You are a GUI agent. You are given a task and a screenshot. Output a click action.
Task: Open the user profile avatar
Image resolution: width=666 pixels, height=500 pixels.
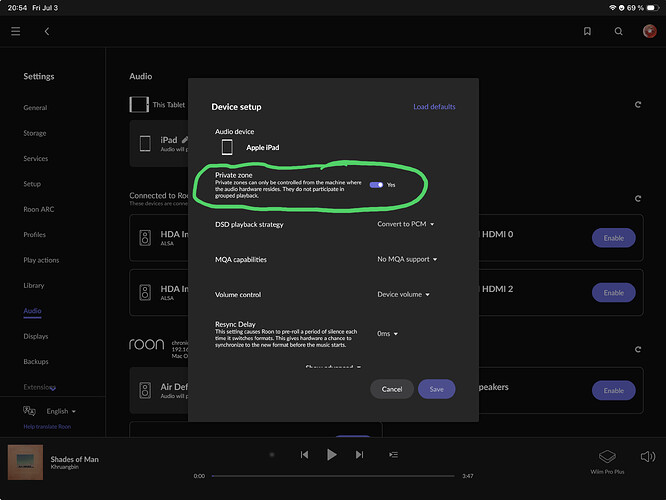pos(649,31)
